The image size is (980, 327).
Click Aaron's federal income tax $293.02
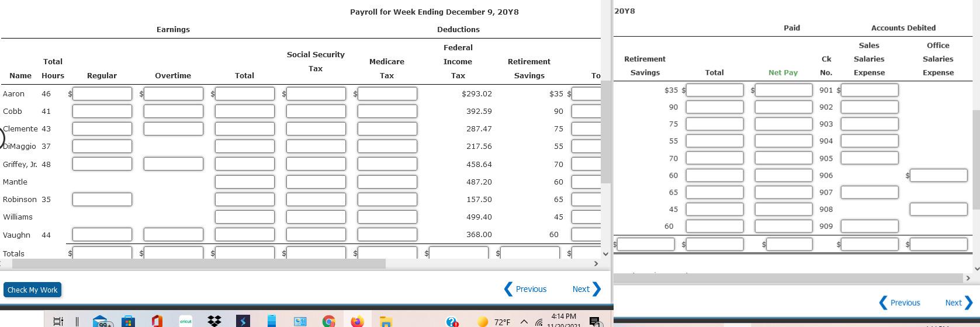point(477,93)
